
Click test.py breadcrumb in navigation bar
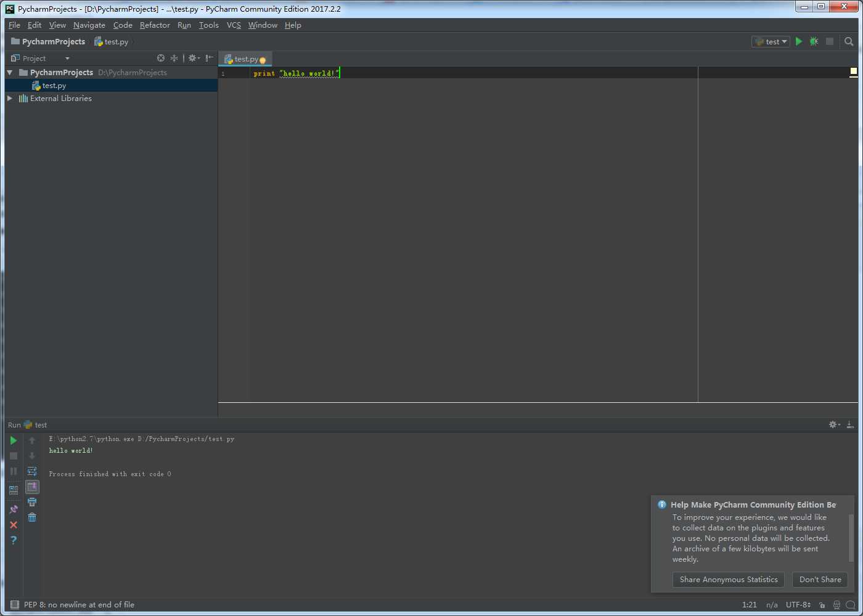tap(112, 41)
